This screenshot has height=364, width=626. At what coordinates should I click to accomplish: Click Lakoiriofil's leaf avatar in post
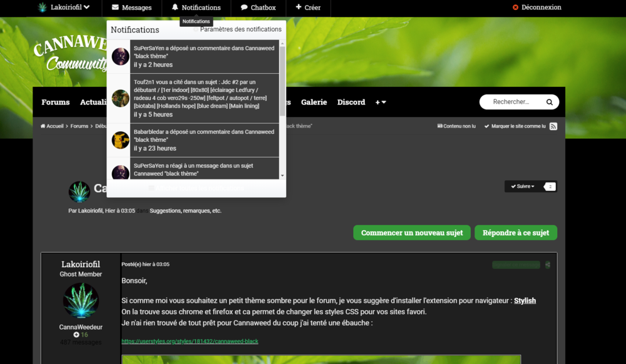(x=81, y=300)
